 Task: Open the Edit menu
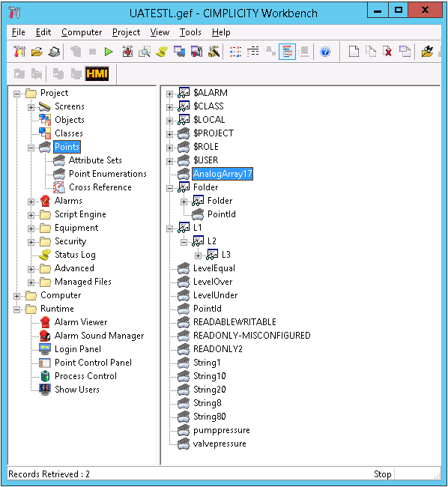pos(43,32)
